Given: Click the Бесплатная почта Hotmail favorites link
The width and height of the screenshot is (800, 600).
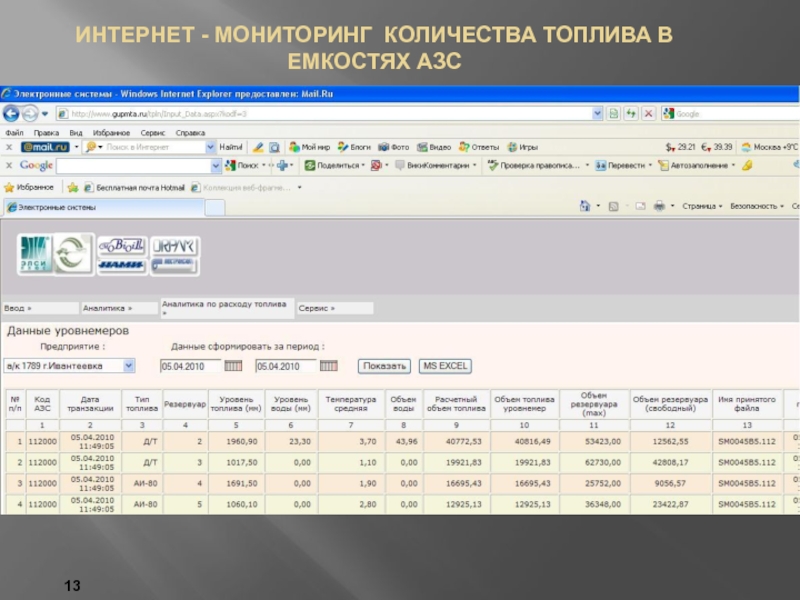Looking at the screenshot, I should (x=129, y=187).
